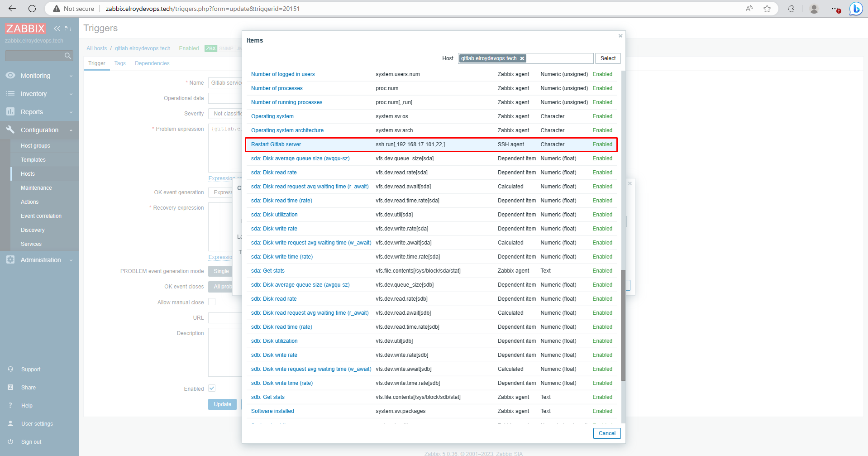Click the Items dialog scrollbar thumb

pyautogui.click(x=623, y=325)
